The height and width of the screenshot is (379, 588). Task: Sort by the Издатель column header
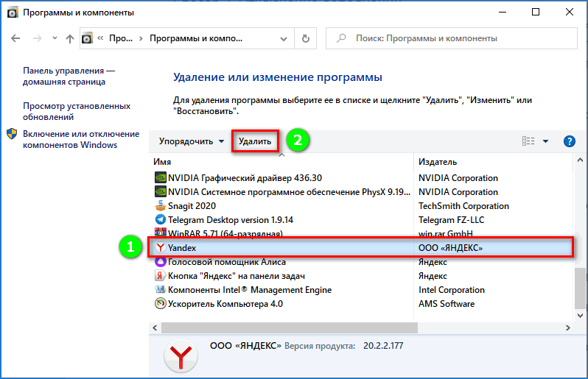click(438, 162)
